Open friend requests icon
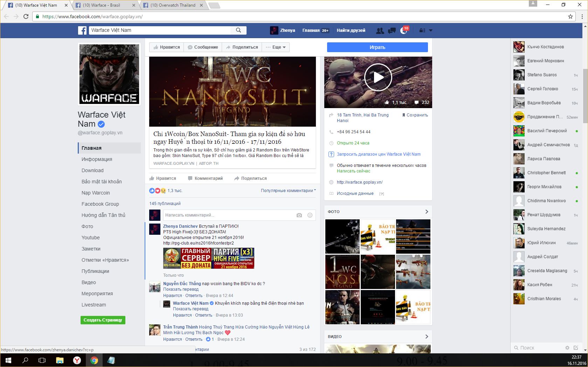Screen dimensions: 588x367 point(380,30)
